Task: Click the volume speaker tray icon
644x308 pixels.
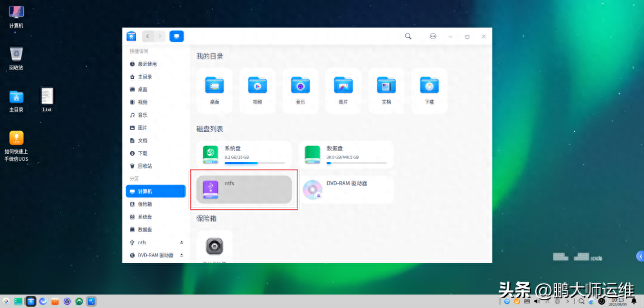Action: (536, 302)
